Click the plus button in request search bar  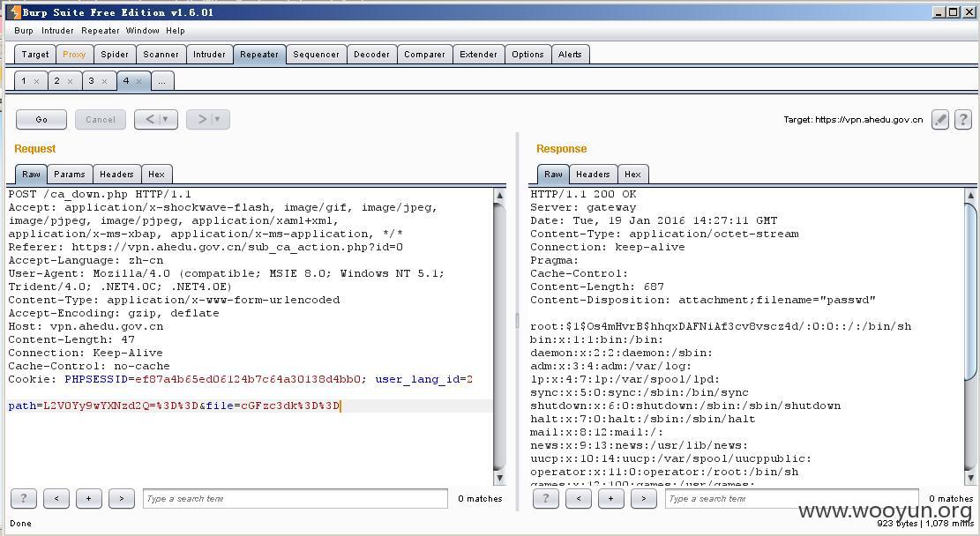pyautogui.click(x=89, y=498)
